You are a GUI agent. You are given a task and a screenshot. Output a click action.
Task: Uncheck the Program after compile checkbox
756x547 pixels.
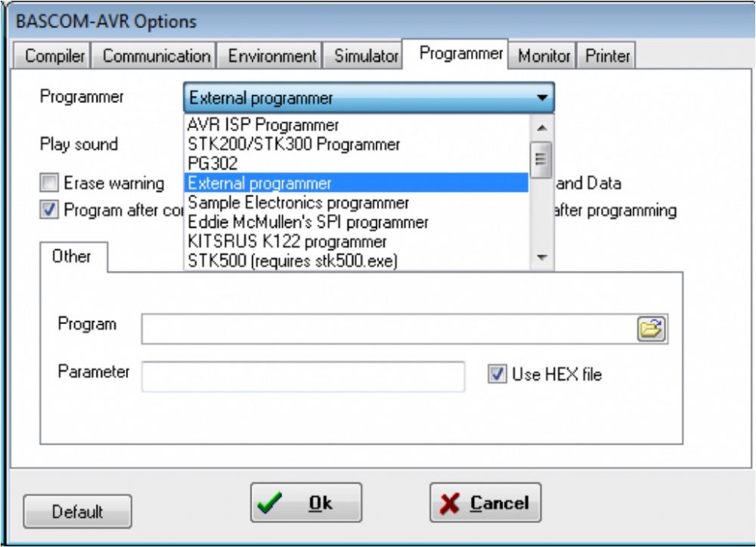point(50,210)
